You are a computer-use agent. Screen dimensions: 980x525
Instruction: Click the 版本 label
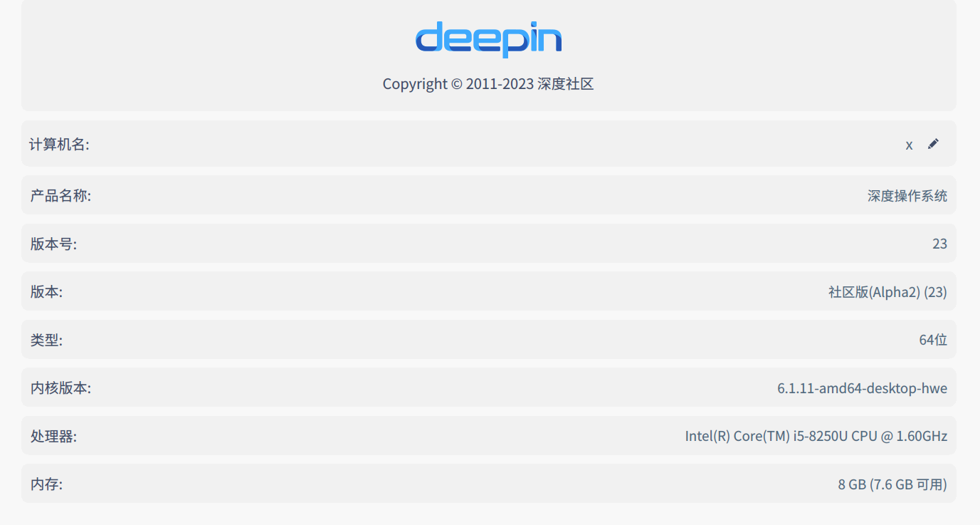coord(46,292)
